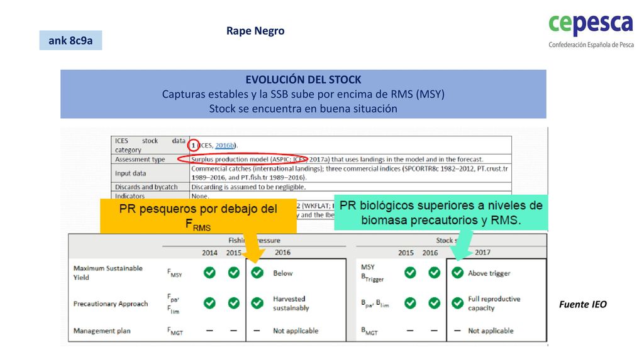Click the 2015 Fpa, Flim green check mark
Viewport: 644px width, 362px height.
[x=234, y=303]
